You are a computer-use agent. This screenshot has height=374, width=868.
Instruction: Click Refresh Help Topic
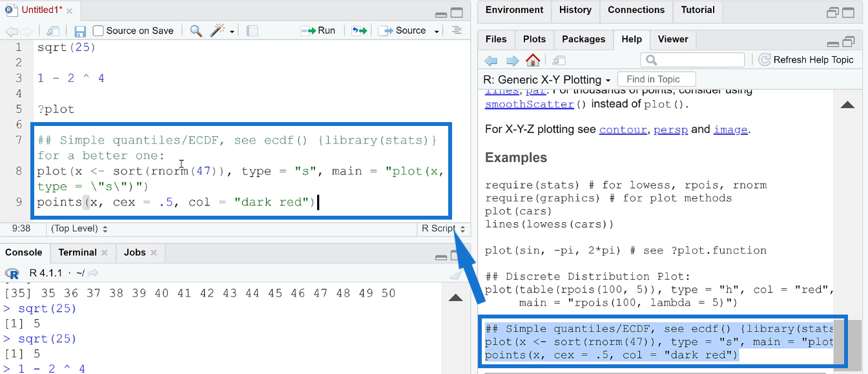tap(806, 60)
